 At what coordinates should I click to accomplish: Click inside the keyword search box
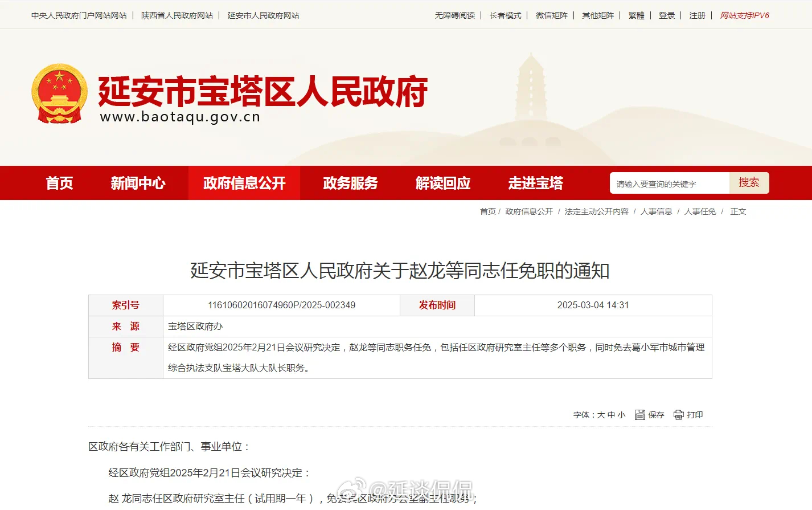click(666, 183)
